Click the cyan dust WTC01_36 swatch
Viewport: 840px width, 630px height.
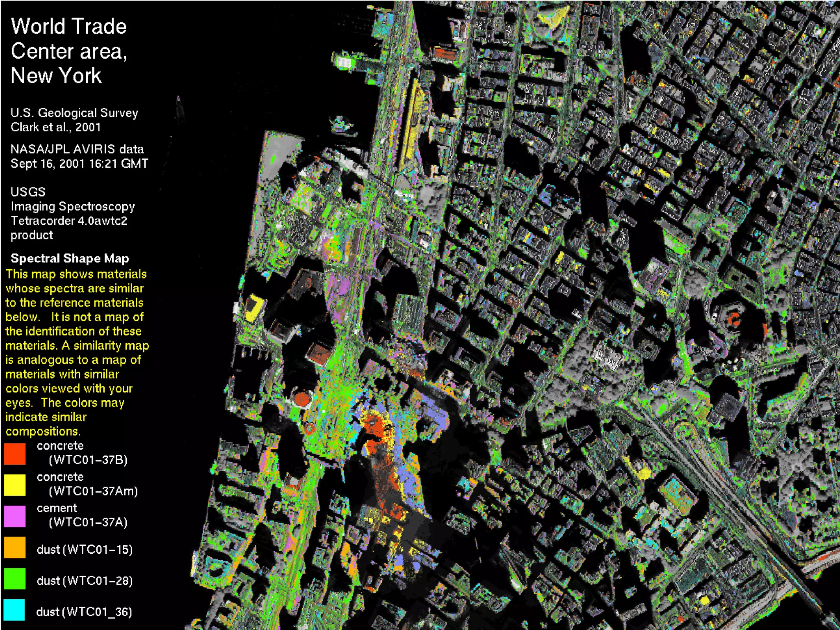coord(15,609)
